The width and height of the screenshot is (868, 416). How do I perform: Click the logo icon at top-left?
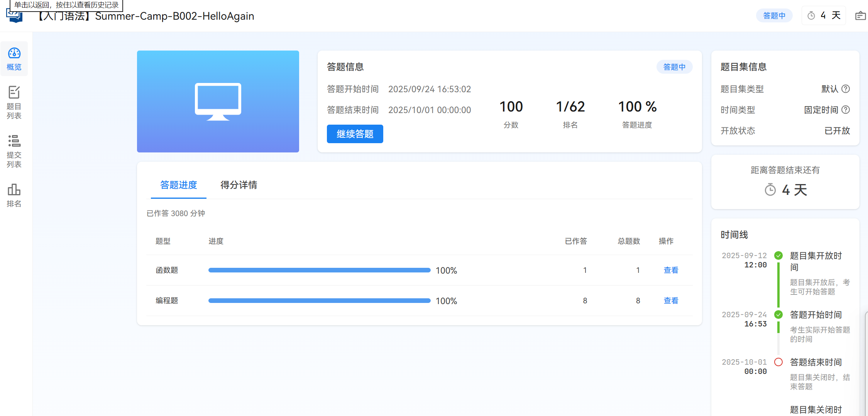(14, 16)
